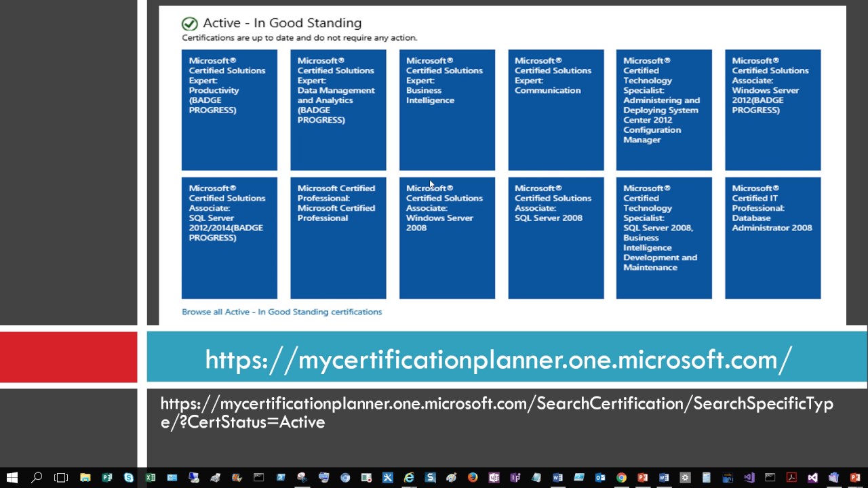868x488 pixels.
Task: Open Google Chrome from the taskbar
Action: pos(621,477)
